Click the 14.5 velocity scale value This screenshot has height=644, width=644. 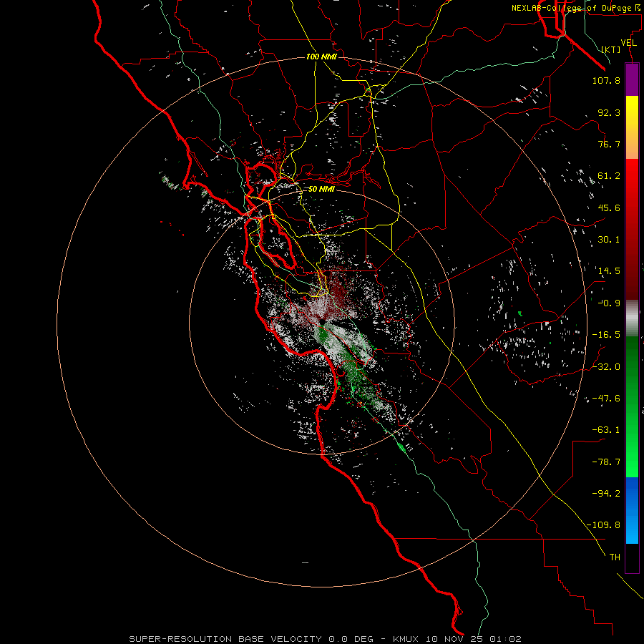[x=609, y=271]
